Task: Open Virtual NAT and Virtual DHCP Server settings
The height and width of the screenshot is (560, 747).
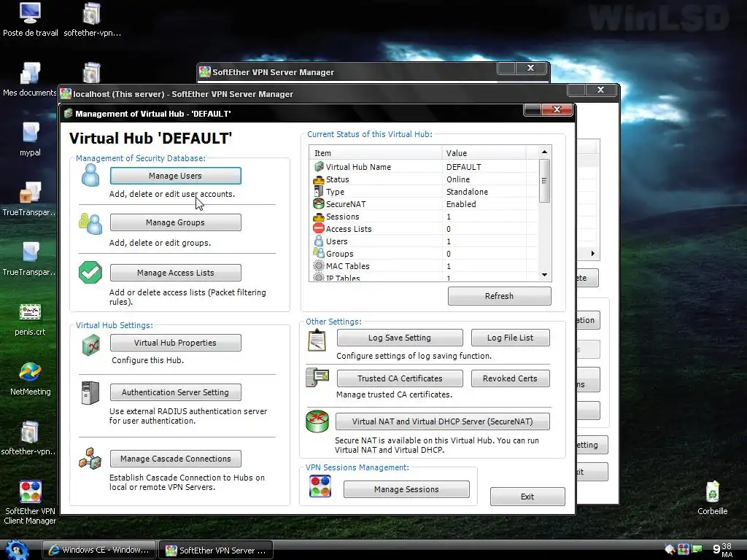Action: tap(443, 421)
